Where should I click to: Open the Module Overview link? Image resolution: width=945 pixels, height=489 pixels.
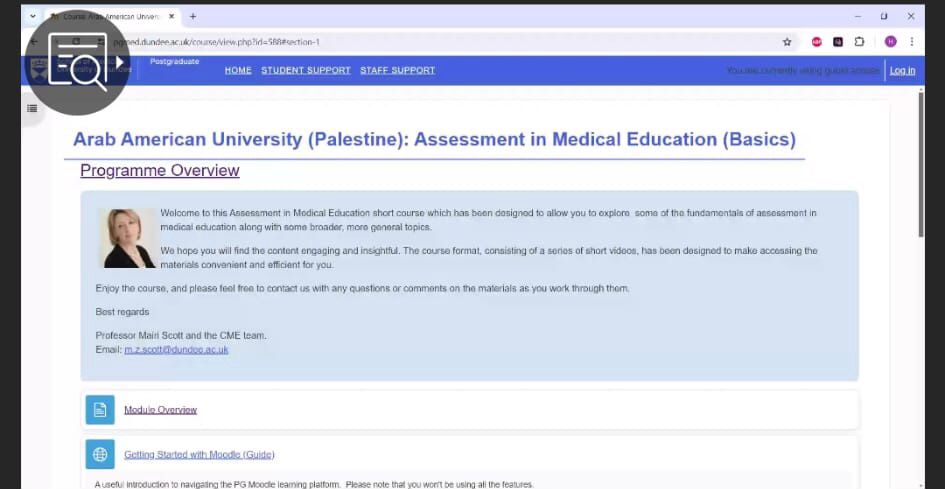[160, 410]
